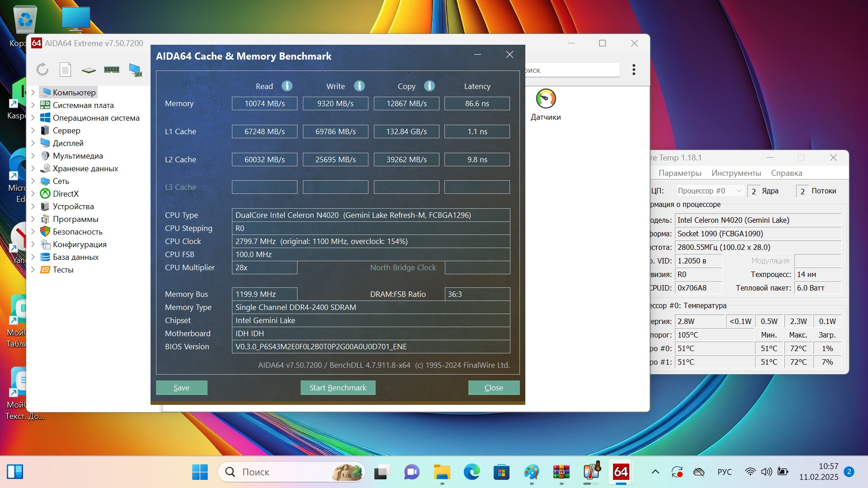Click the volume icon in system tray
The image size is (868, 488).
(766, 472)
